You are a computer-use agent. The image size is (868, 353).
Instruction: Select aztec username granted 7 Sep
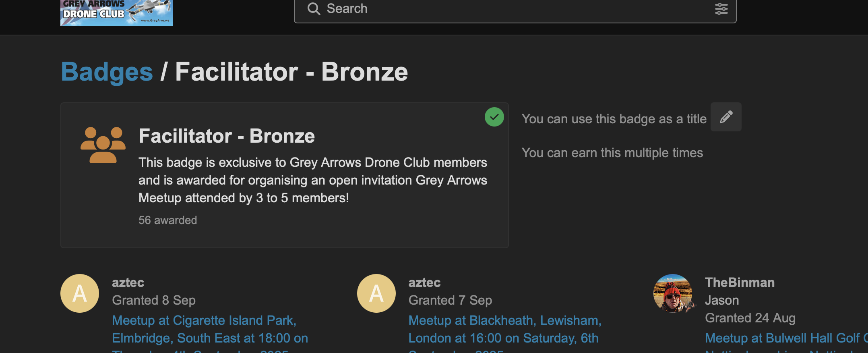(x=424, y=282)
